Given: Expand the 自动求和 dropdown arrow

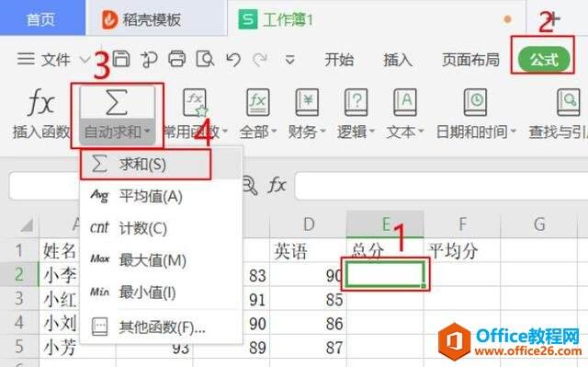Looking at the screenshot, I should click(147, 132).
